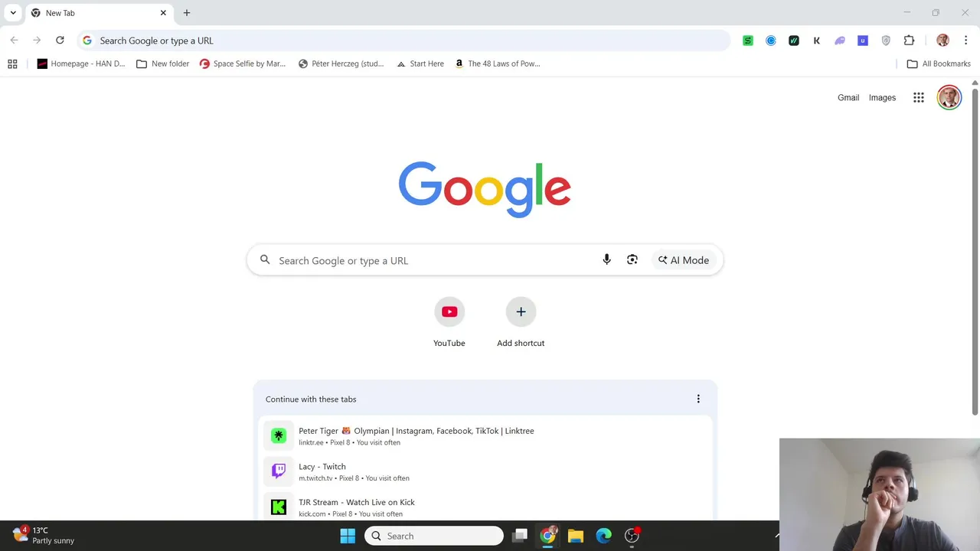Click the forward navigation arrow
Viewport: 980px width, 551px height.
(37, 41)
